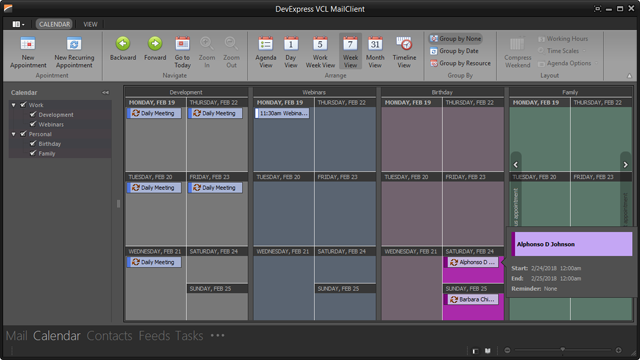Open the 11:30am Webinar appointment
Viewport: 640px width, 360px height.
(x=282, y=113)
